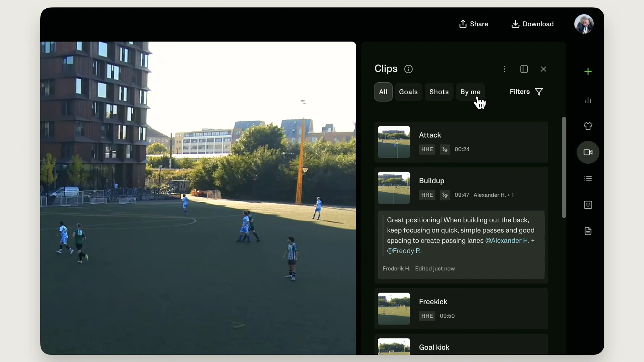Click the info icon next to Clips

408,69
